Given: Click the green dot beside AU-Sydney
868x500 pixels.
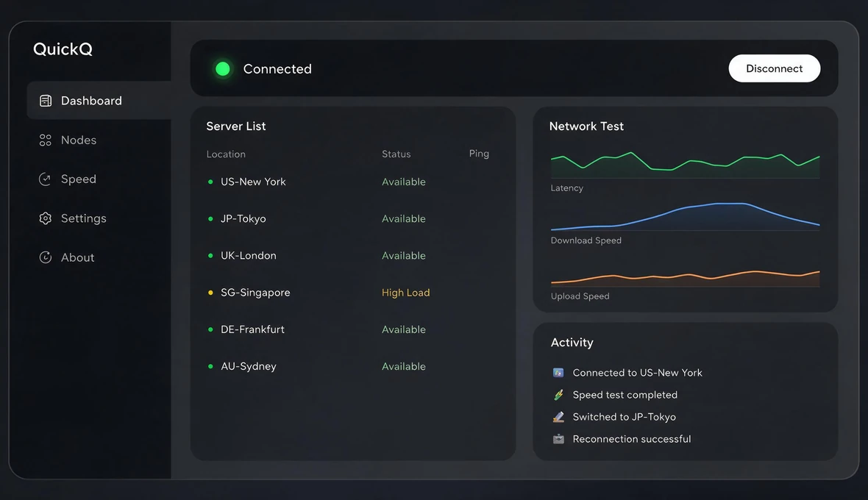Looking at the screenshot, I should click(x=210, y=366).
